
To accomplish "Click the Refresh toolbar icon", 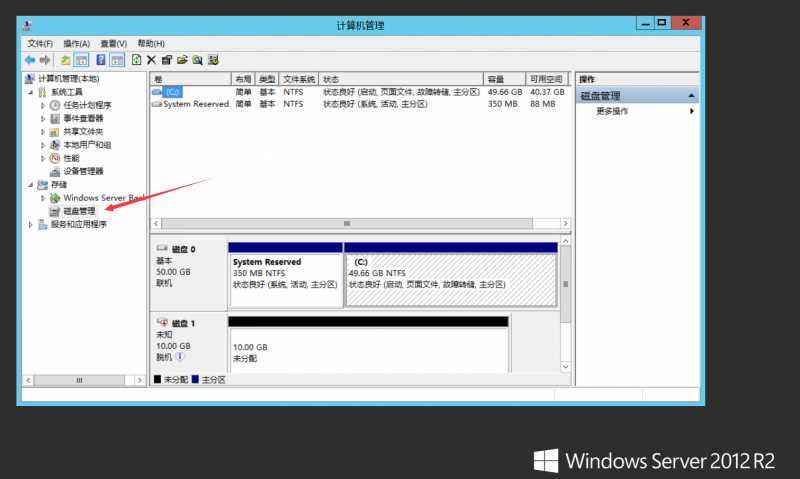I will pos(136,60).
